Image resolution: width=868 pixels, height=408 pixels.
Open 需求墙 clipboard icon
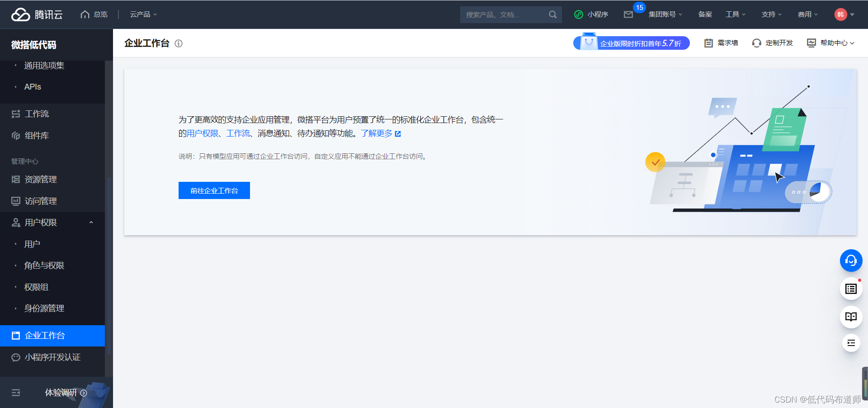(708, 43)
